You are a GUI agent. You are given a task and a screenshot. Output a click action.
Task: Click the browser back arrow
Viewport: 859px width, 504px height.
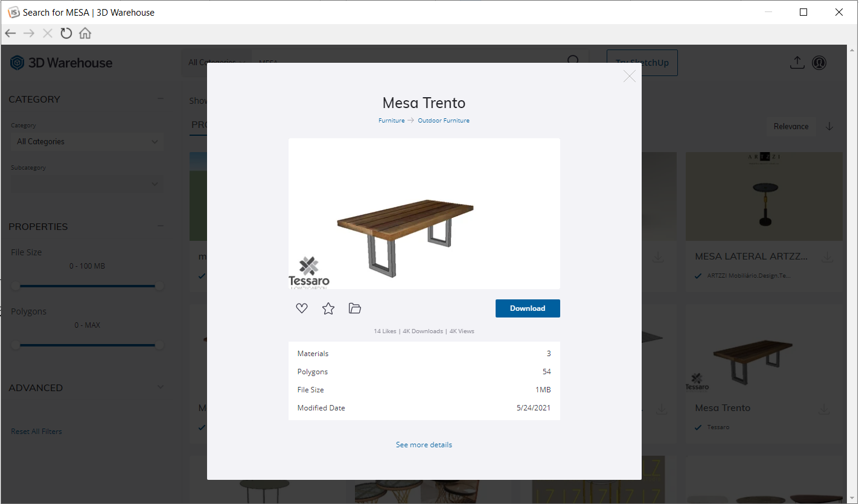(x=10, y=33)
